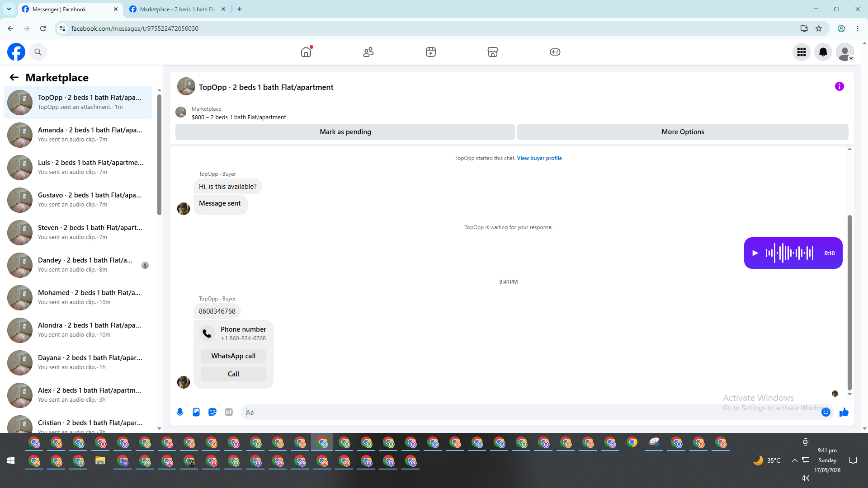Screen dimensions: 868x488
Task: Open the Facebook home logo
Action: click(16, 52)
